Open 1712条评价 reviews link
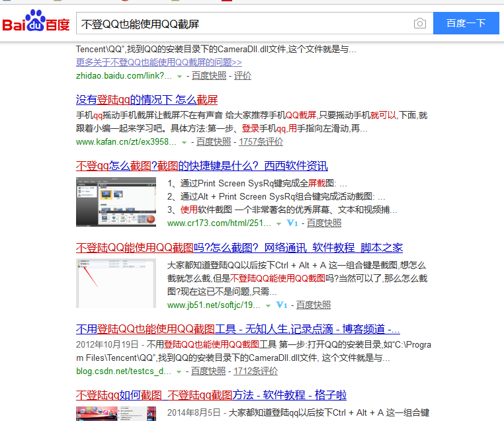The width and height of the screenshot is (504, 421). (255, 371)
